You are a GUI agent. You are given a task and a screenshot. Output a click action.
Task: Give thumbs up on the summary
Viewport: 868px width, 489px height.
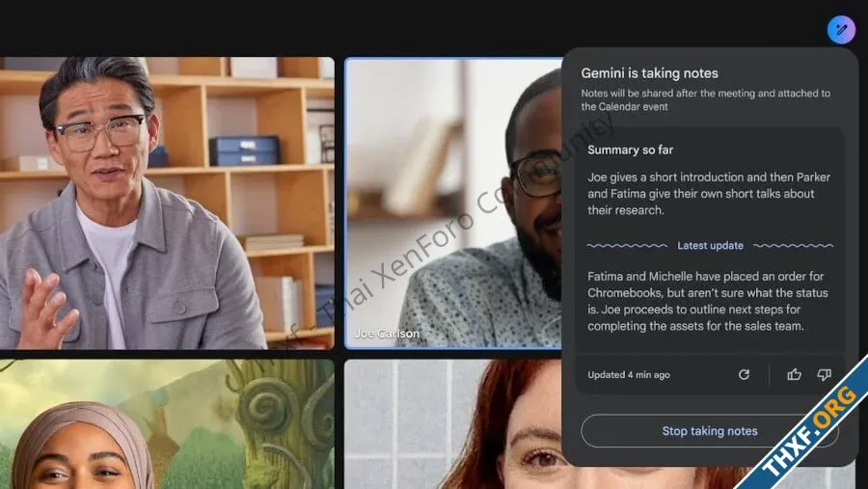pyautogui.click(x=795, y=375)
